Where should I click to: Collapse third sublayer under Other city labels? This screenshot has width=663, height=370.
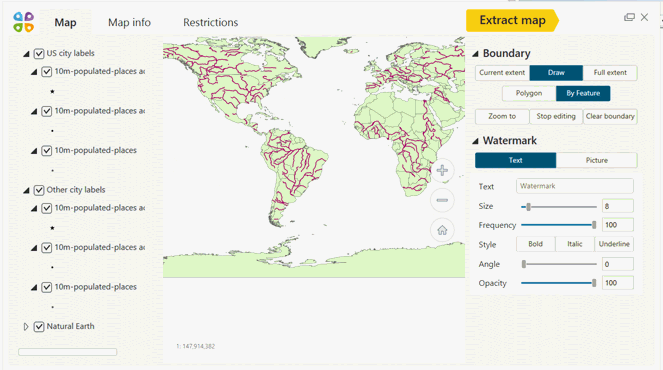(x=34, y=288)
